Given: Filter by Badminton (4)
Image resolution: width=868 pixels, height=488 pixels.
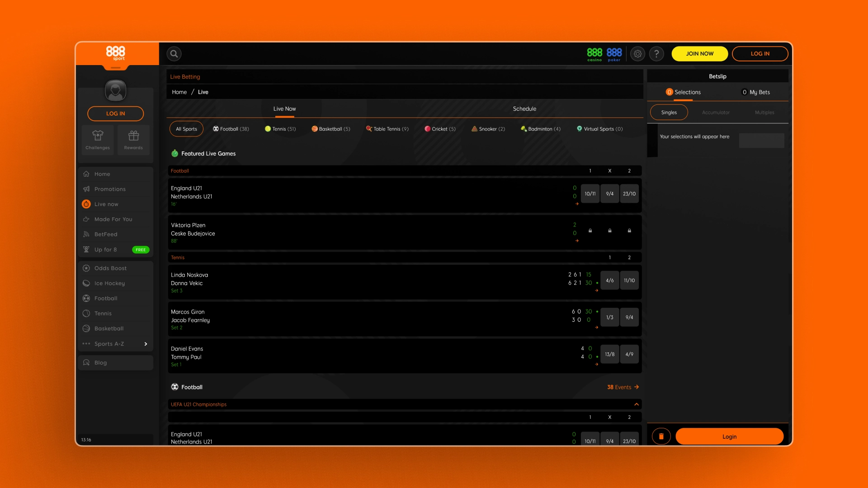Looking at the screenshot, I should [x=541, y=129].
